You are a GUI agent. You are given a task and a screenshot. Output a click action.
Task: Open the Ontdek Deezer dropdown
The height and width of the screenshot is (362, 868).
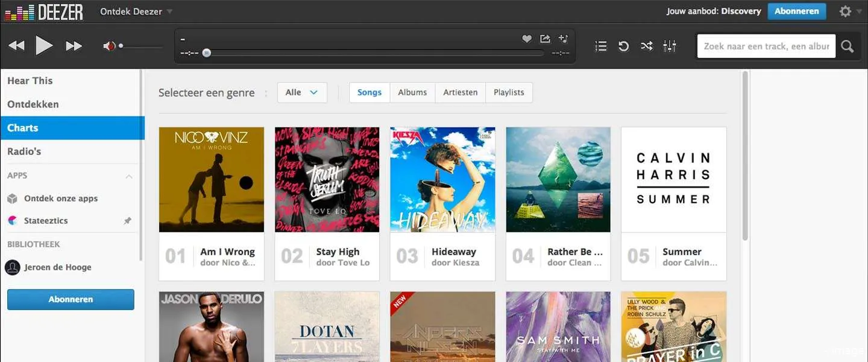coord(135,11)
